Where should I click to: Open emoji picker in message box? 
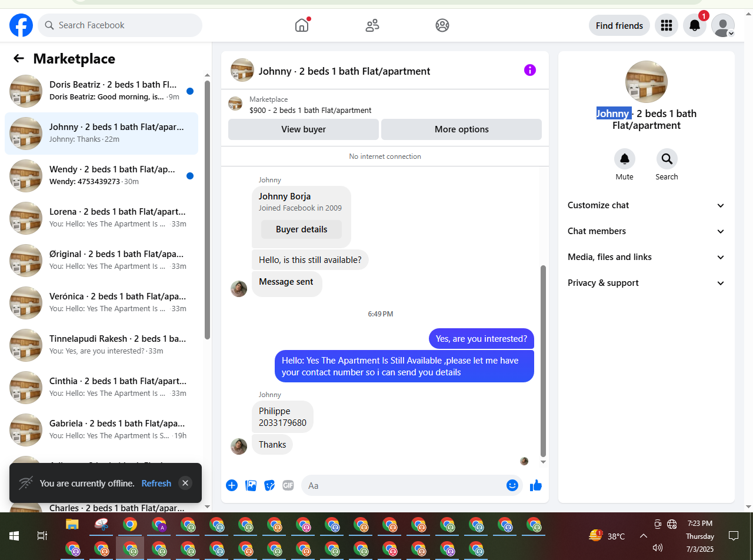click(x=512, y=485)
